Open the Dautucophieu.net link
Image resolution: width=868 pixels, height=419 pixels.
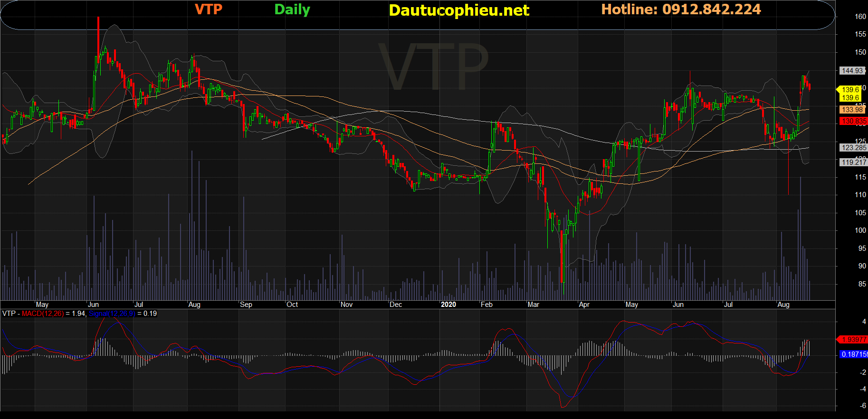pyautogui.click(x=458, y=10)
